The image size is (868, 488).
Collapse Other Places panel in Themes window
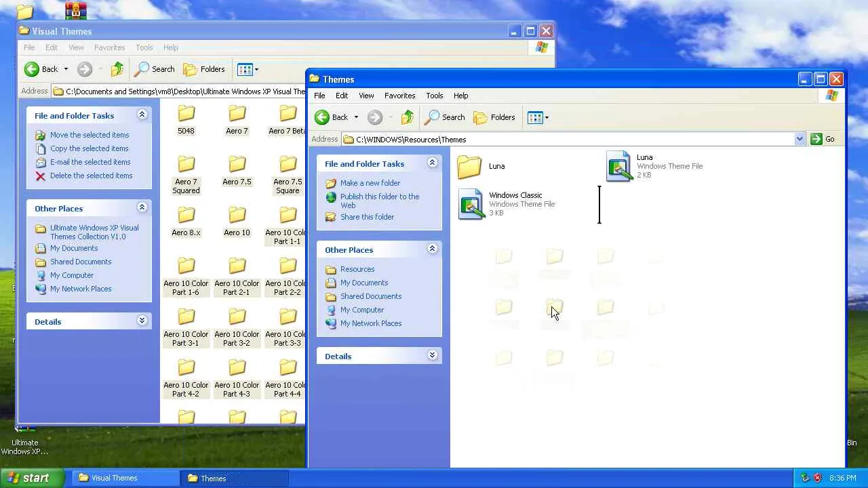(x=432, y=249)
